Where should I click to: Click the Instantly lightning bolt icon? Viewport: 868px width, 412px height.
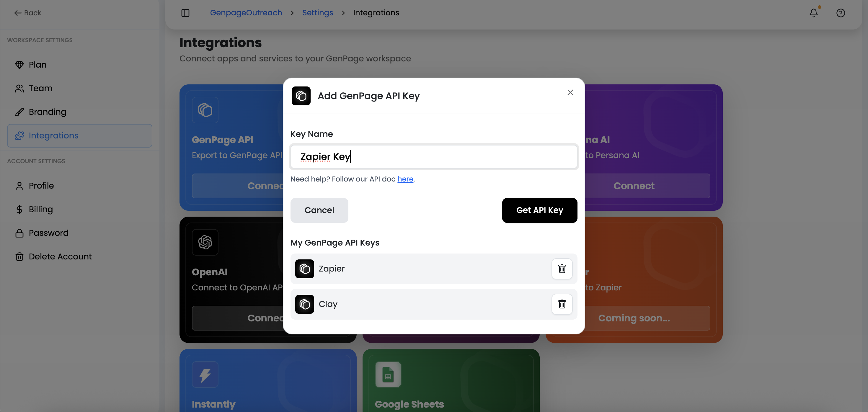pos(205,374)
